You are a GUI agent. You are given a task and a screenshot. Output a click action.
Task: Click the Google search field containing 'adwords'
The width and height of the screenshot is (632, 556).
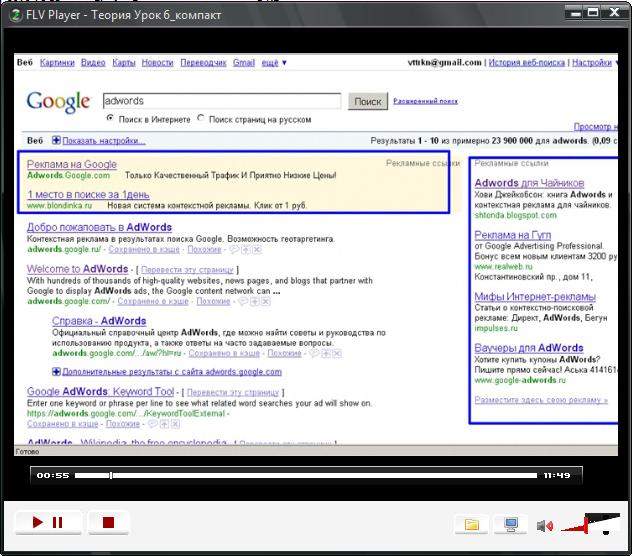(222, 101)
